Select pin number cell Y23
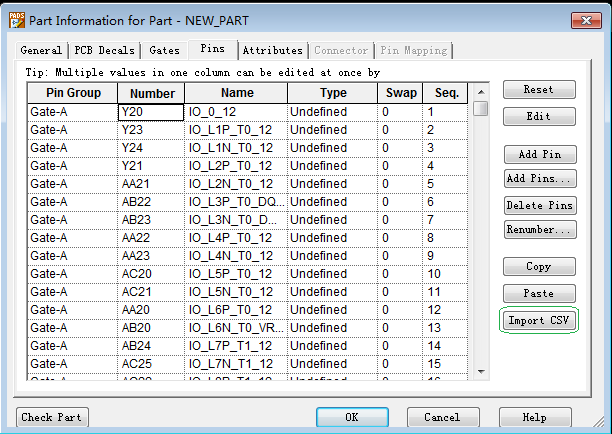 (151, 130)
